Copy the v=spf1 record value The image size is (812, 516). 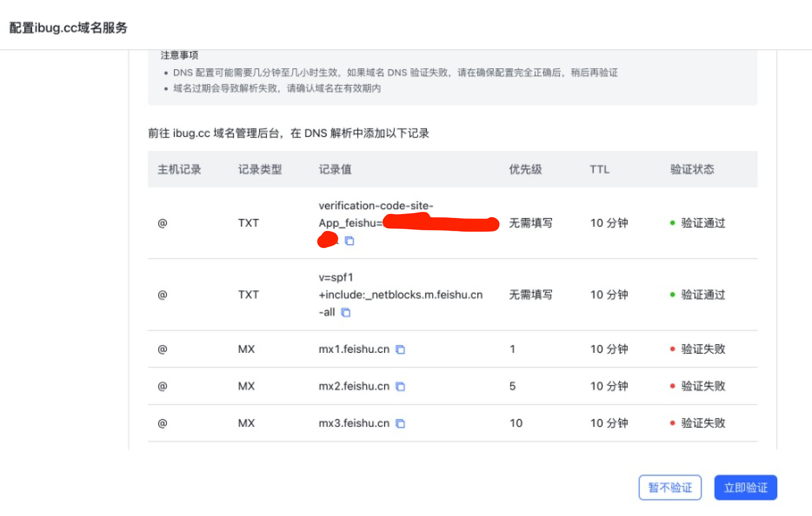pos(346,312)
